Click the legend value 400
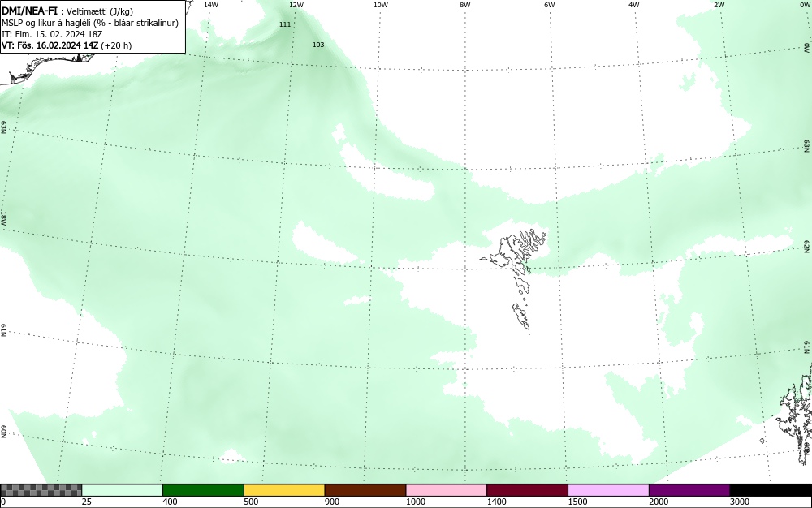This screenshot has height=508, width=812. (x=170, y=502)
